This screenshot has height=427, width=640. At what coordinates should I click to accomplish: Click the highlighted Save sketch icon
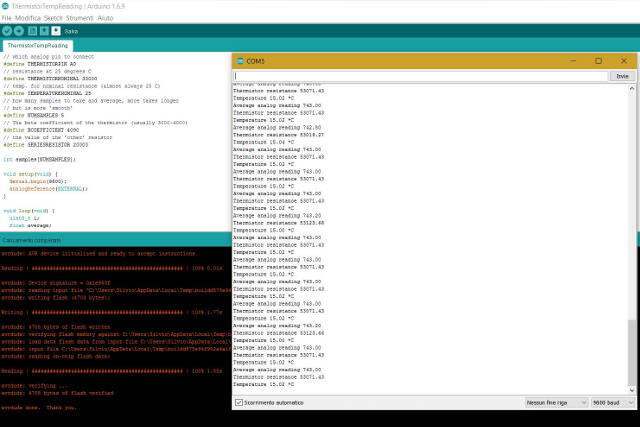point(56,31)
